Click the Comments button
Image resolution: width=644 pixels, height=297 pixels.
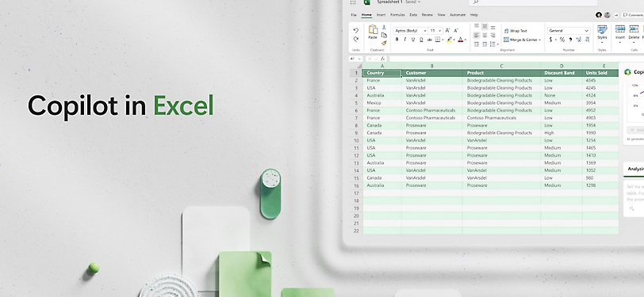(633, 15)
